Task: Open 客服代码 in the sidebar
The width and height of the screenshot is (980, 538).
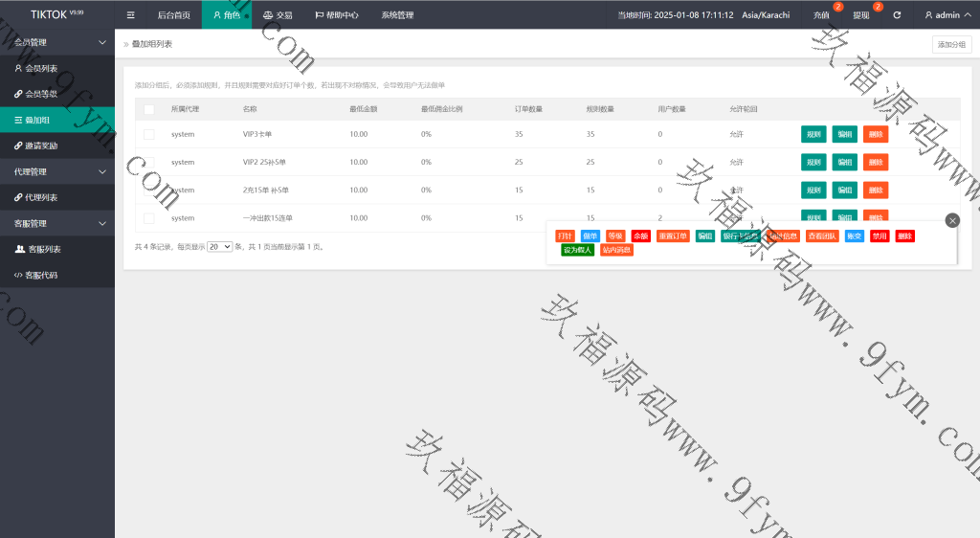Action: [41, 275]
